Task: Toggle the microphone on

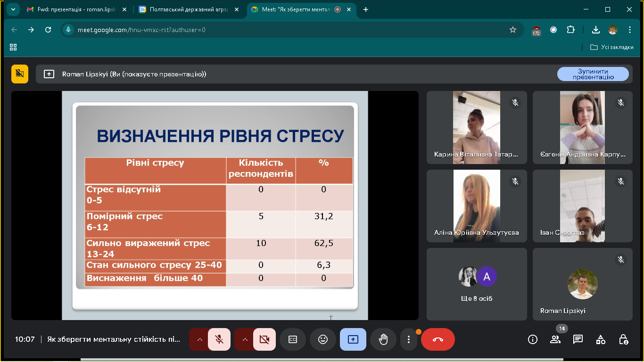Action: 219,339
